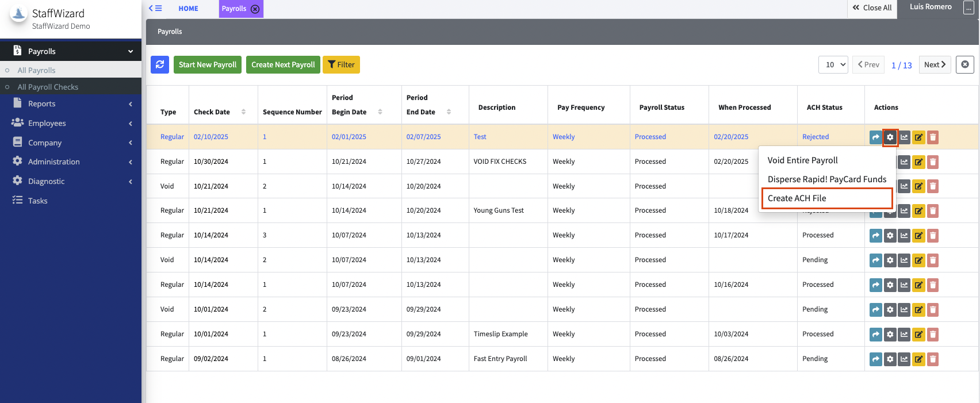Click Create Next Payroll button
This screenshot has width=980, height=403.
(x=283, y=64)
